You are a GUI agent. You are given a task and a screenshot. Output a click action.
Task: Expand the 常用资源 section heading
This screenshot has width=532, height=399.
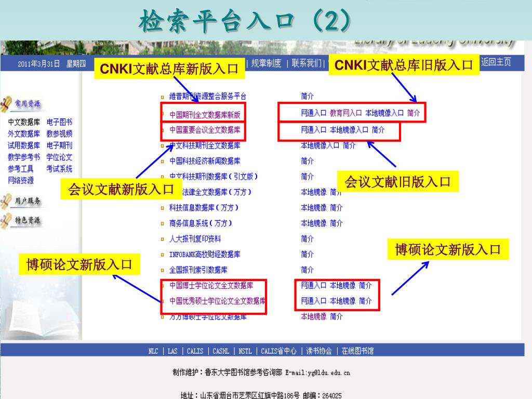click(28, 104)
